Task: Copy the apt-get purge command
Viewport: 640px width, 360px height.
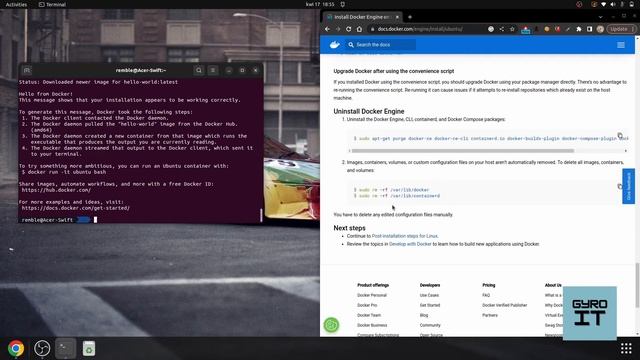Action: pyautogui.click(x=620, y=136)
